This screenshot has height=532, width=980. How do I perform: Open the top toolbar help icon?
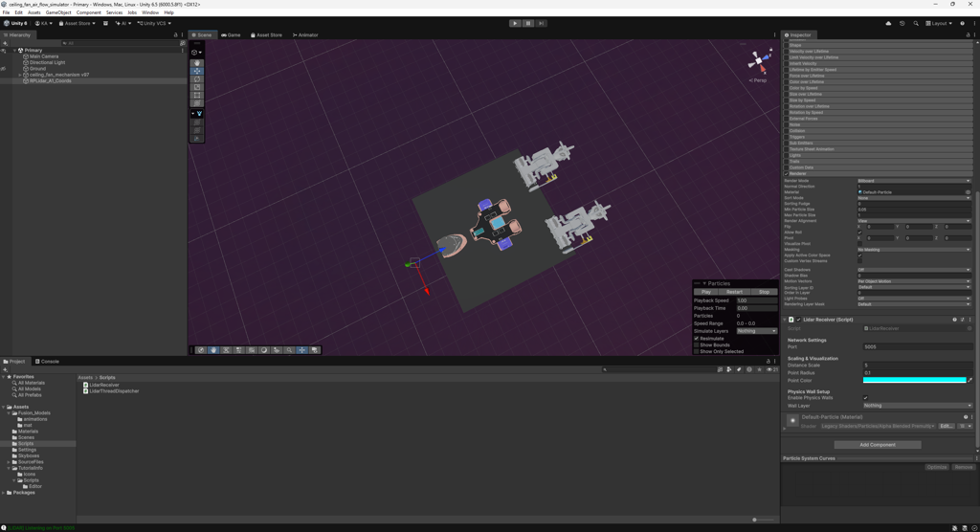click(962, 23)
